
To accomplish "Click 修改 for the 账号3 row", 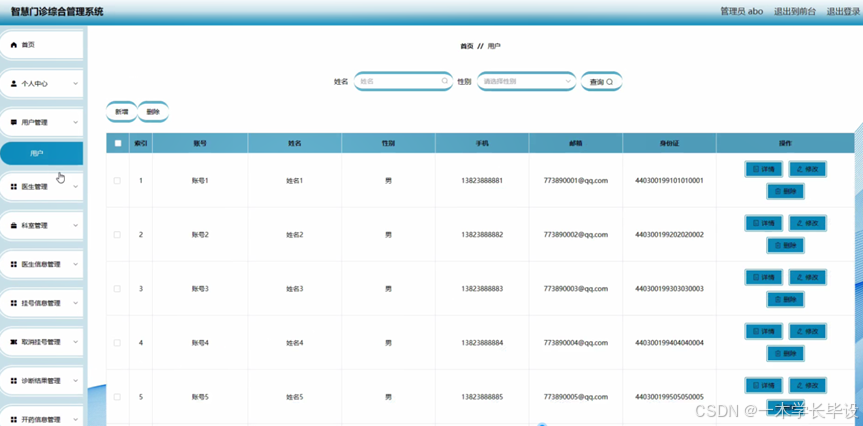I will click(x=807, y=277).
